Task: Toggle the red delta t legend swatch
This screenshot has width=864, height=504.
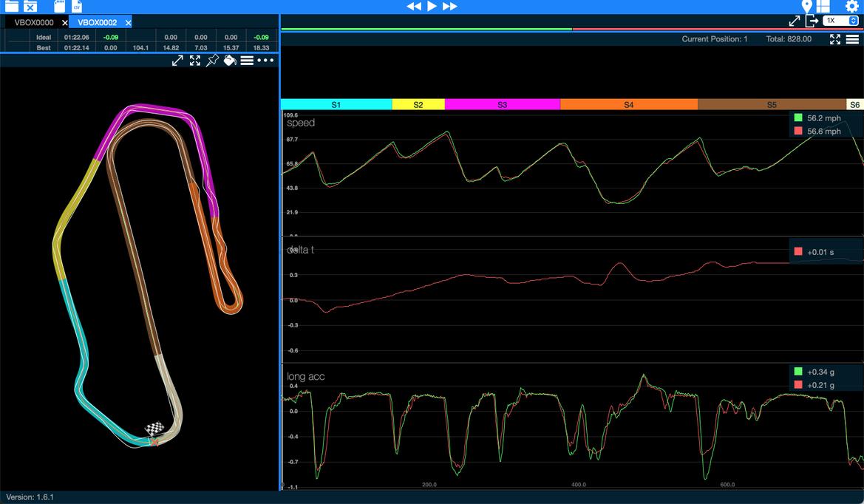Action: (x=798, y=252)
